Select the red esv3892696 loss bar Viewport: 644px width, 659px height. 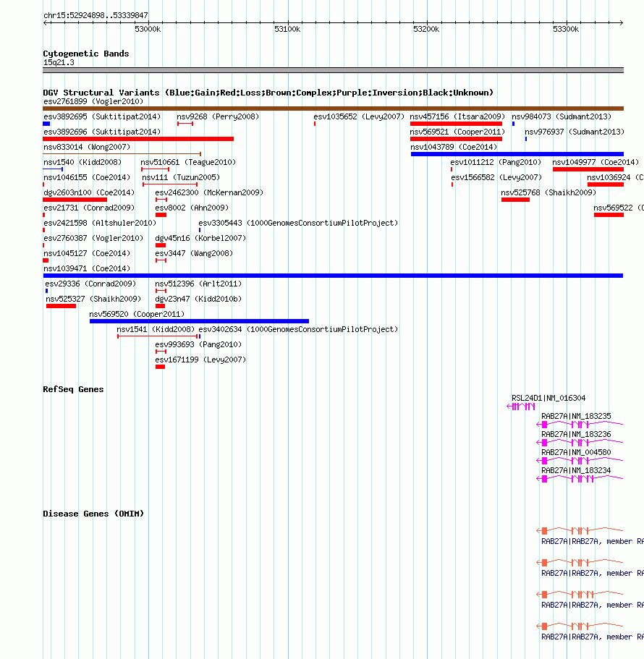[138, 139]
